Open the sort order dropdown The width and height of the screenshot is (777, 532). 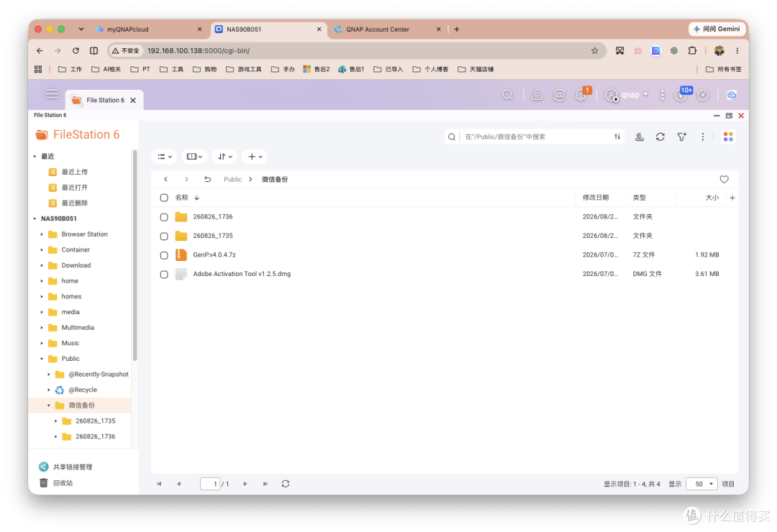tap(224, 157)
